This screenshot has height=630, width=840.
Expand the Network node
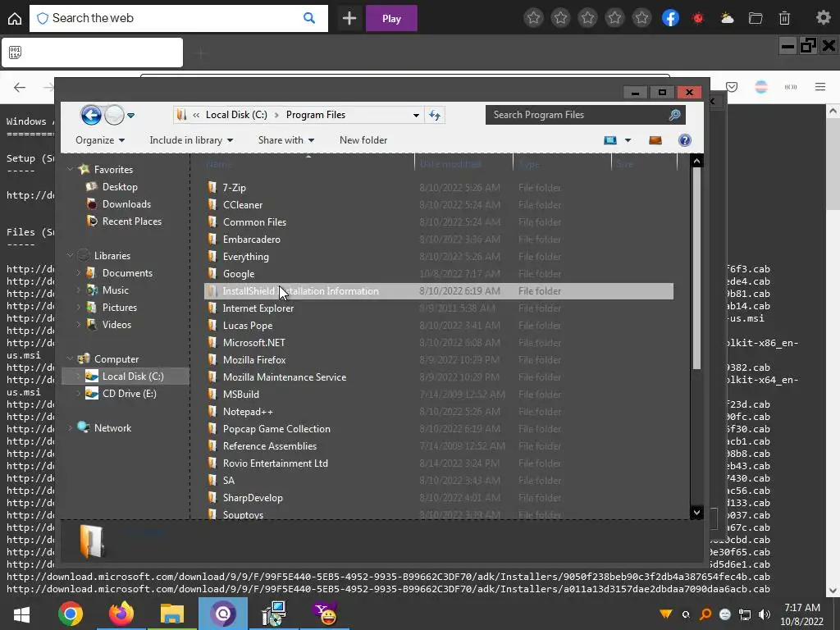(x=71, y=427)
